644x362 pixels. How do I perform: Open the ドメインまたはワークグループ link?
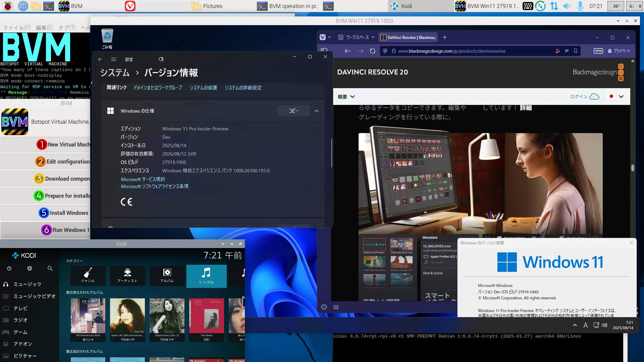pyautogui.click(x=158, y=87)
